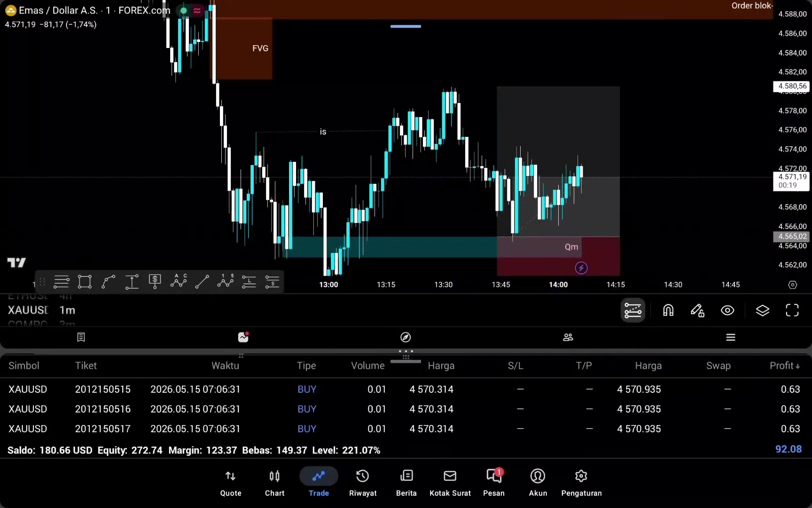Select the Elliott wave 1-5 pattern tool
This screenshot has height=508, width=812.
pyautogui.click(x=226, y=281)
